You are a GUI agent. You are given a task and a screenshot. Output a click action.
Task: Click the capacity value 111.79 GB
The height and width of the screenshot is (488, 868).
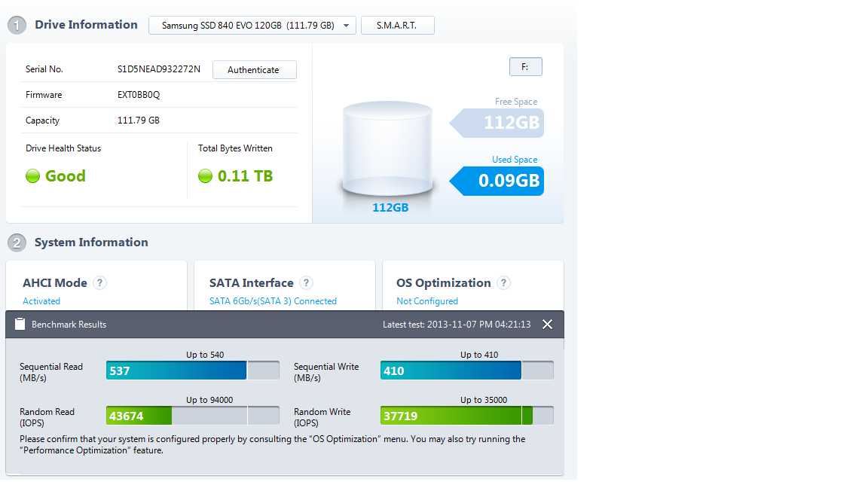pyautogui.click(x=139, y=120)
